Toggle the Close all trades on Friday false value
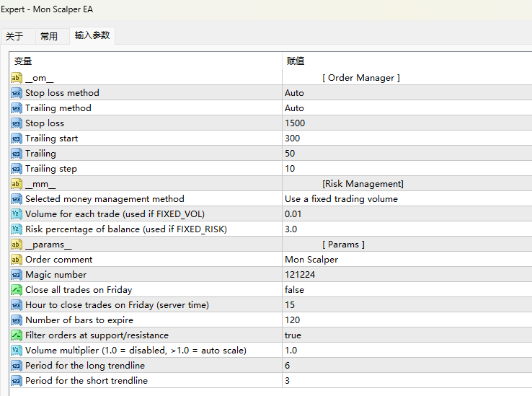The image size is (532, 396). point(294,290)
